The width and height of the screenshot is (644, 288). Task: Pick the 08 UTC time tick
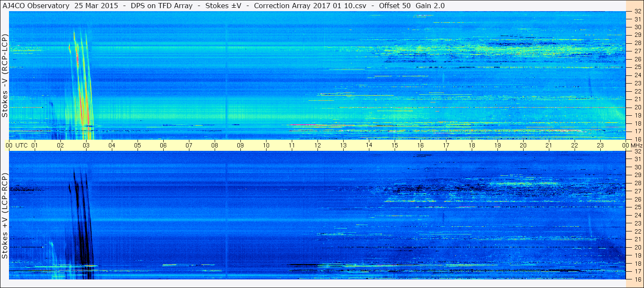pyautogui.click(x=215, y=145)
